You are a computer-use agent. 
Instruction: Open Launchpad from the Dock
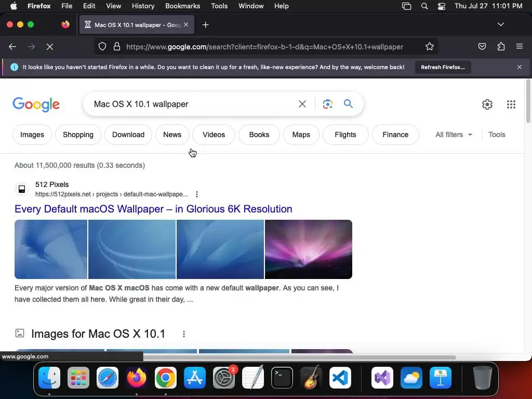78,378
